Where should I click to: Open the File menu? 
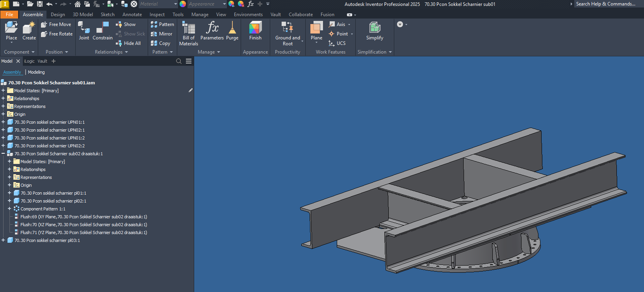click(x=9, y=15)
